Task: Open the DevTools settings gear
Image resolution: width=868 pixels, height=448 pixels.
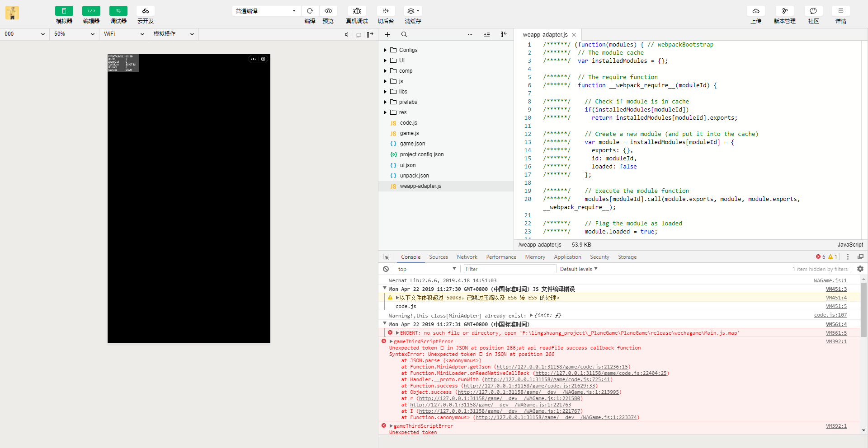Action: pyautogui.click(x=860, y=269)
